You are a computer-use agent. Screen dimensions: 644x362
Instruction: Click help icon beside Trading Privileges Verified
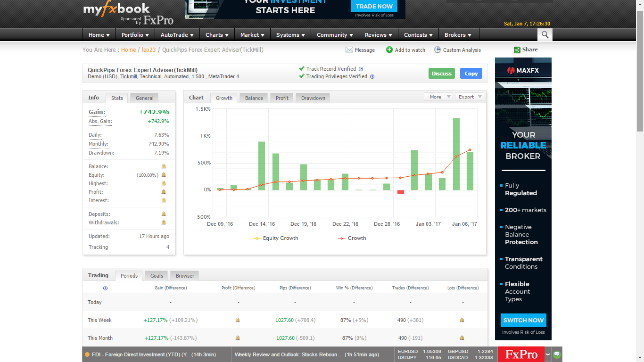pos(372,76)
